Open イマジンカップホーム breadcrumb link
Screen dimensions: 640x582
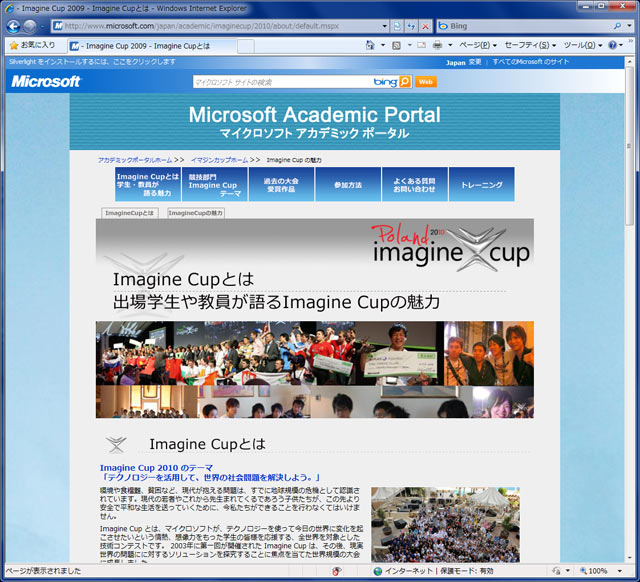(219, 160)
